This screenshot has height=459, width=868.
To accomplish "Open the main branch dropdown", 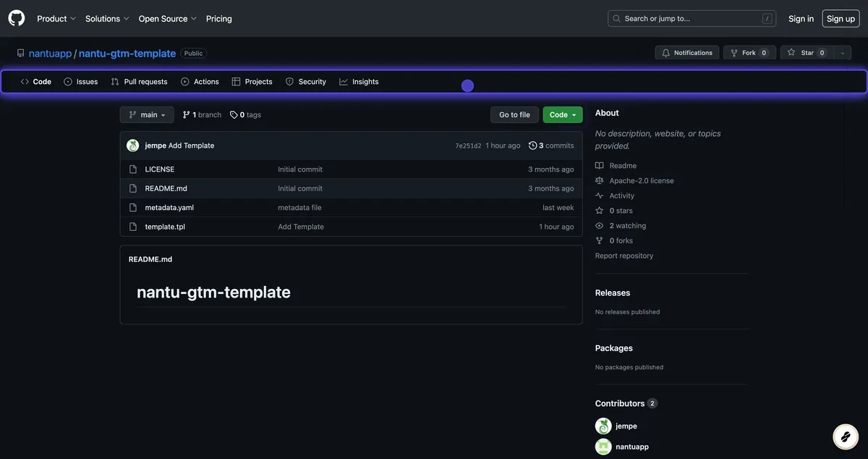I will click(147, 114).
